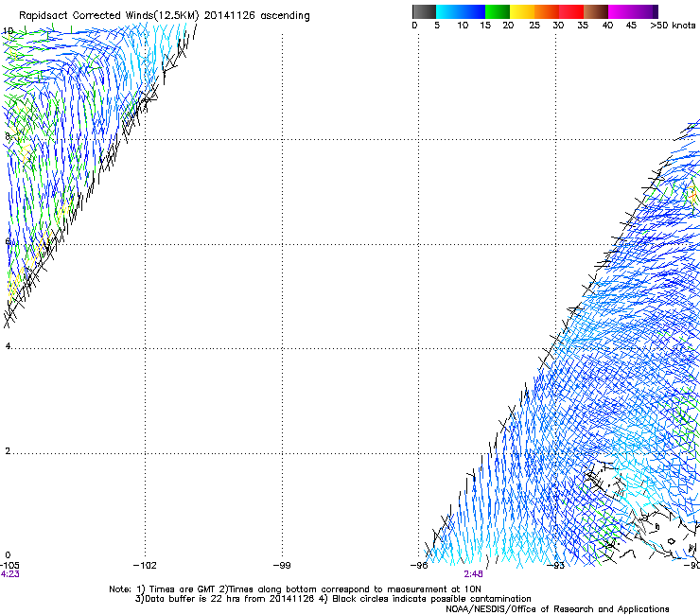The width and height of the screenshot is (700, 615).
Task: Click the red 30-35 knots color band
Action: point(571,11)
